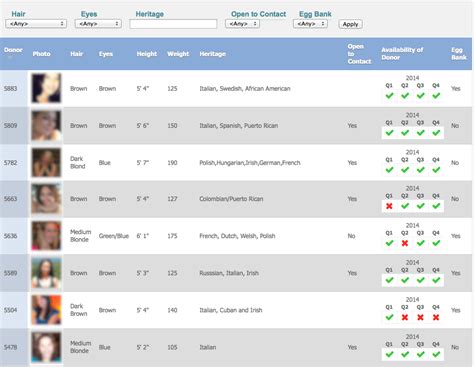
Task: Open the Hair filter dropdown
Action: click(x=36, y=24)
